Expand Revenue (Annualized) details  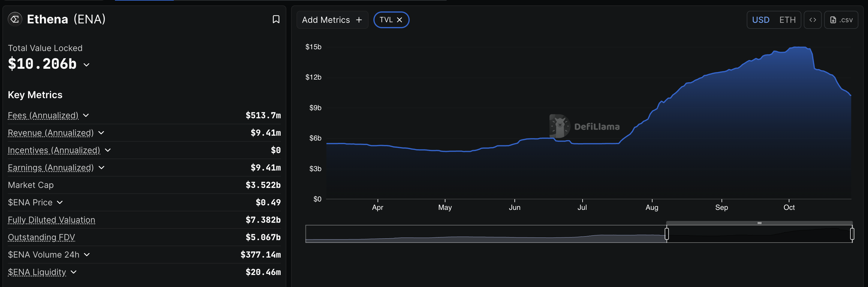click(x=101, y=133)
